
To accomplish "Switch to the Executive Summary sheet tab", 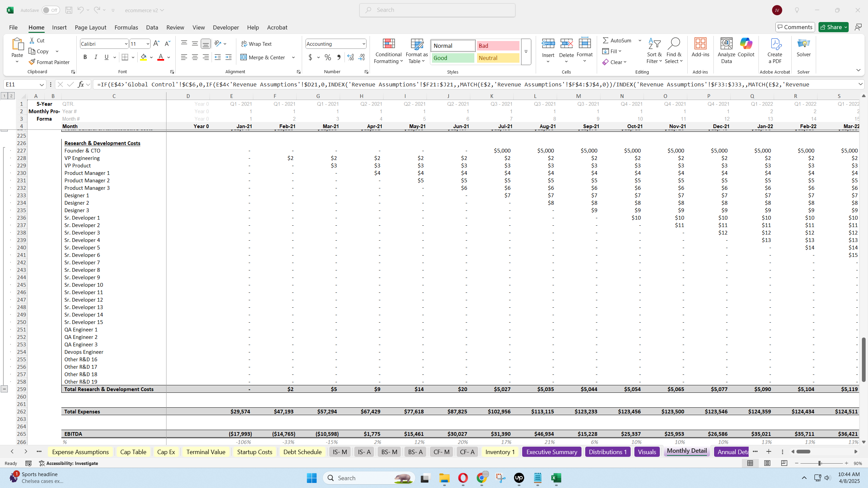I will pyautogui.click(x=552, y=452).
